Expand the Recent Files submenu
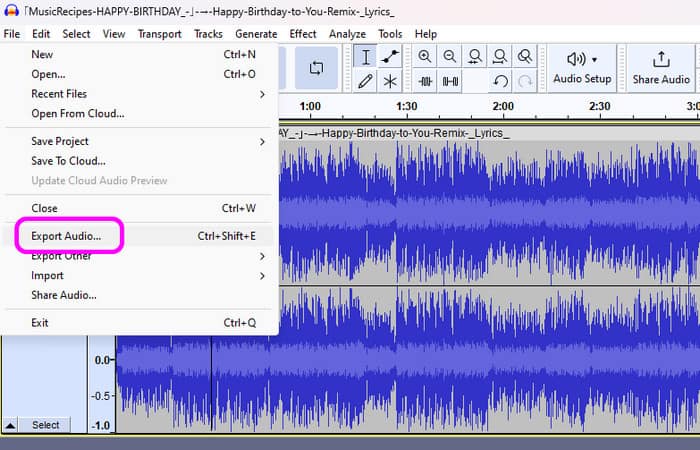700x450 pixels. pyautogui.click(x=138, y=94)
